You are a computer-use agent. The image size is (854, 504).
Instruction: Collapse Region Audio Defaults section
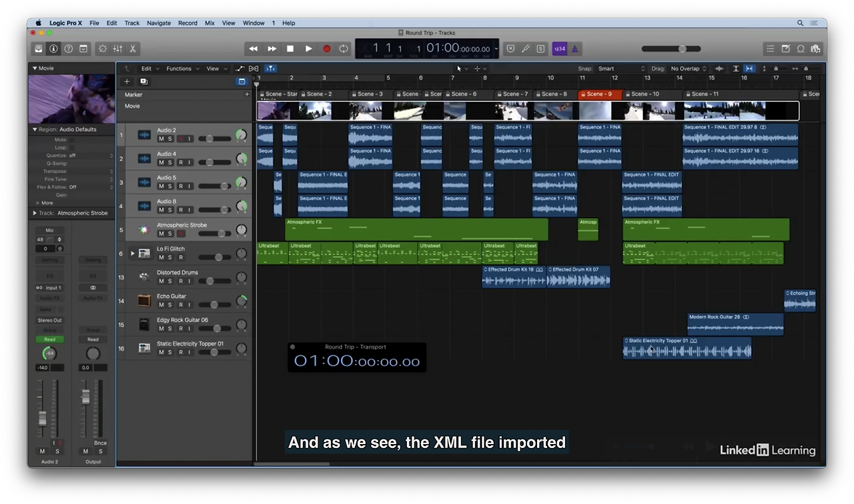[x=35, y=129]
